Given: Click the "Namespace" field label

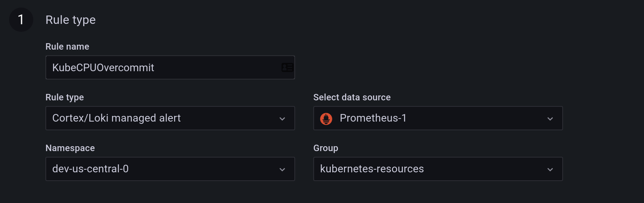Looking at the screenshot, I should [x=70, y=148].
